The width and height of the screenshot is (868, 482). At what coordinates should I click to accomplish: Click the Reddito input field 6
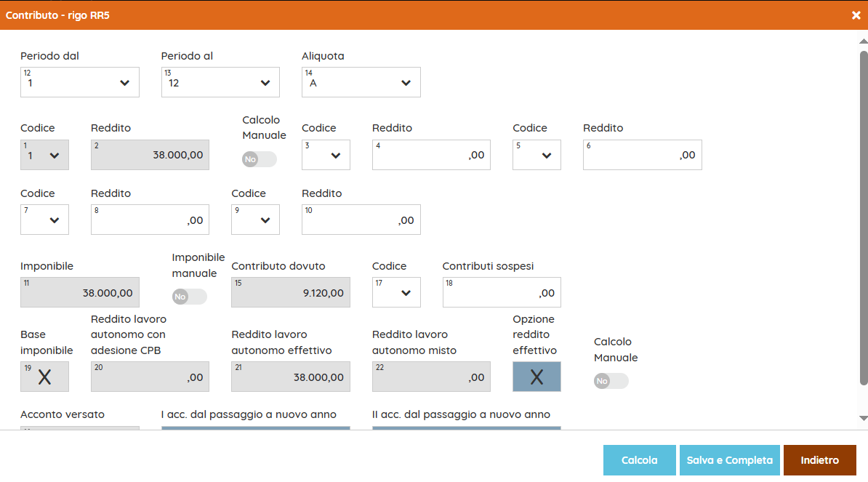pyautogui.click(x=643, y=155)
